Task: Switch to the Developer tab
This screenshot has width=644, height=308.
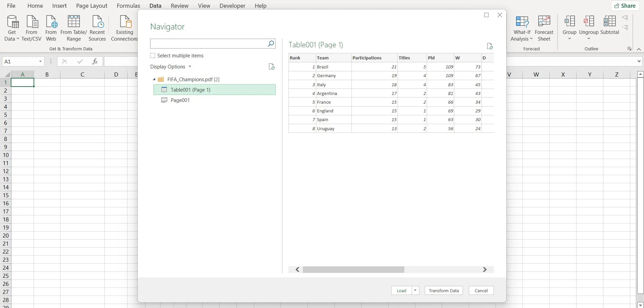Action: click(232, 6)
